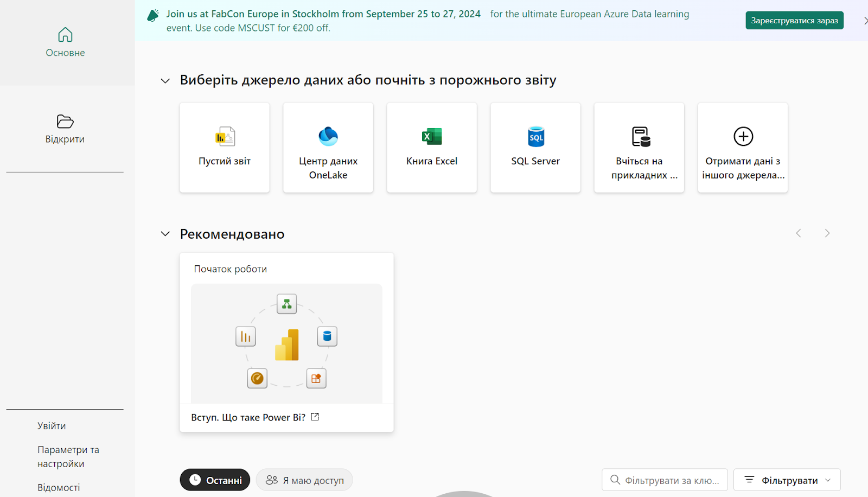The height and width of the screenshot is (497, 868).
Task: Dismiss the FabCon banner
Action: pos(865,21)
